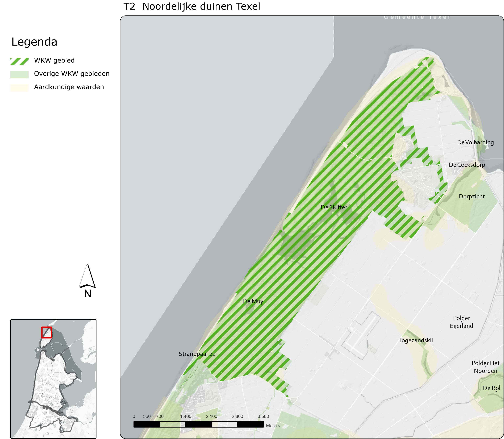
Task: Click the De Bol label
Action: click(491, 388)
